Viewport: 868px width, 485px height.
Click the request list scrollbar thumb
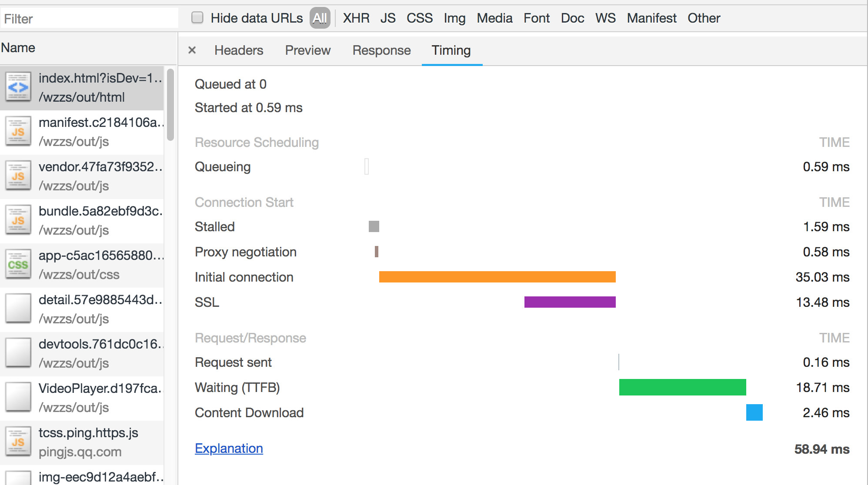click(170, 104)
